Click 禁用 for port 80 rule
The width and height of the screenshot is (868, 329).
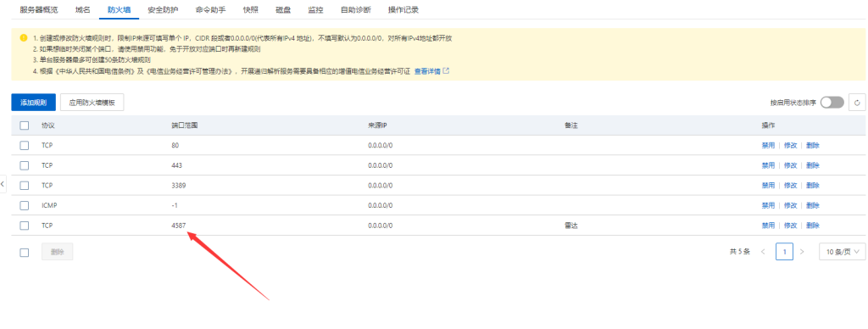click(x=768, y=145)
